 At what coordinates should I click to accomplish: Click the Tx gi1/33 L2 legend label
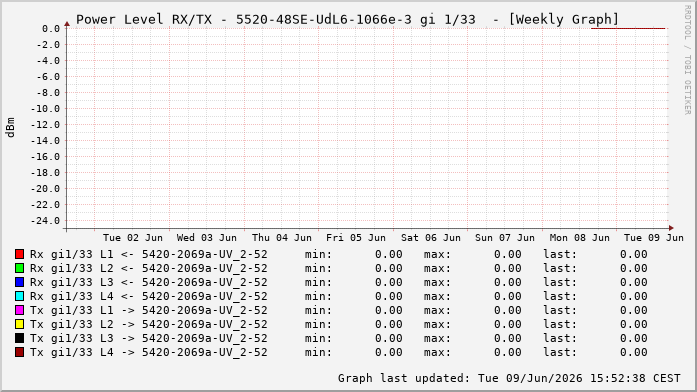(x=148, y=324)
